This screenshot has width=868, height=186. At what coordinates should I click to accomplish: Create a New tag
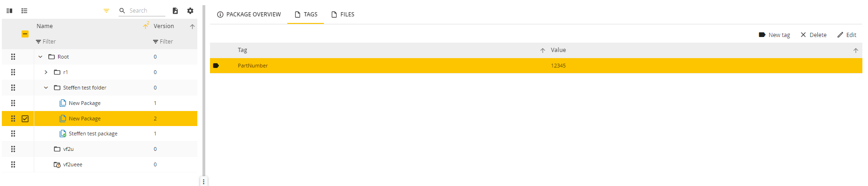774,35
